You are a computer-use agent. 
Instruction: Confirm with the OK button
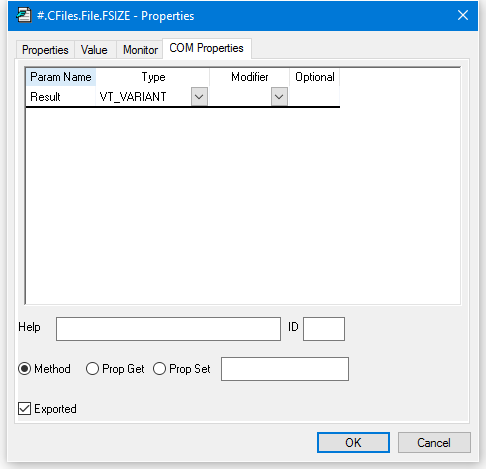353,443
